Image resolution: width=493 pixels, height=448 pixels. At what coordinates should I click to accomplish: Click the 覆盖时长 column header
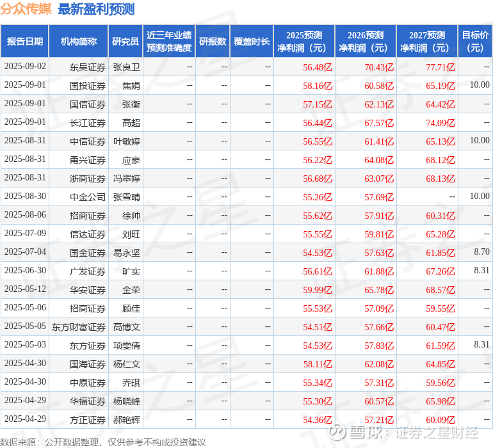[252, 41]
